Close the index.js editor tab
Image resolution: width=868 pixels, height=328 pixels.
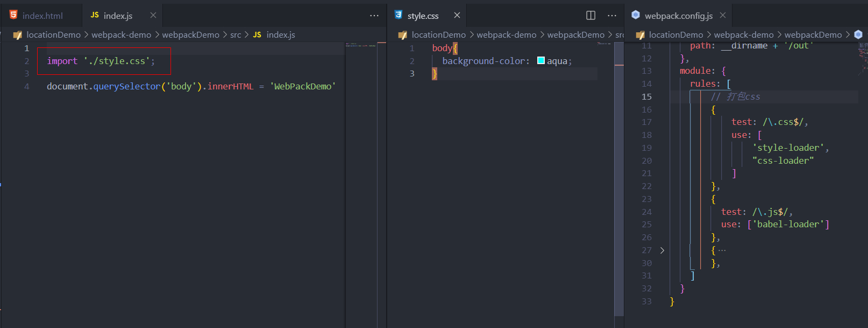point(153,15)
